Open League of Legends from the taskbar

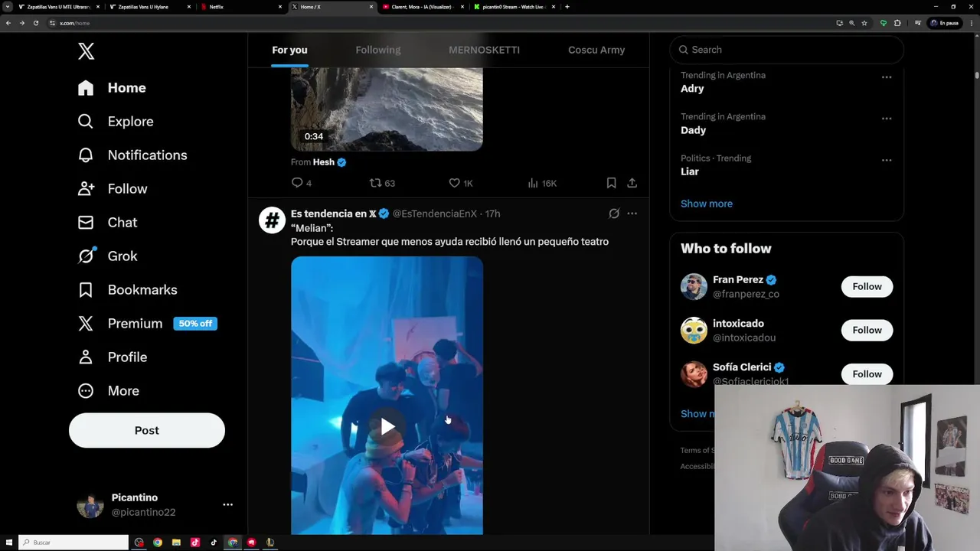269,543
